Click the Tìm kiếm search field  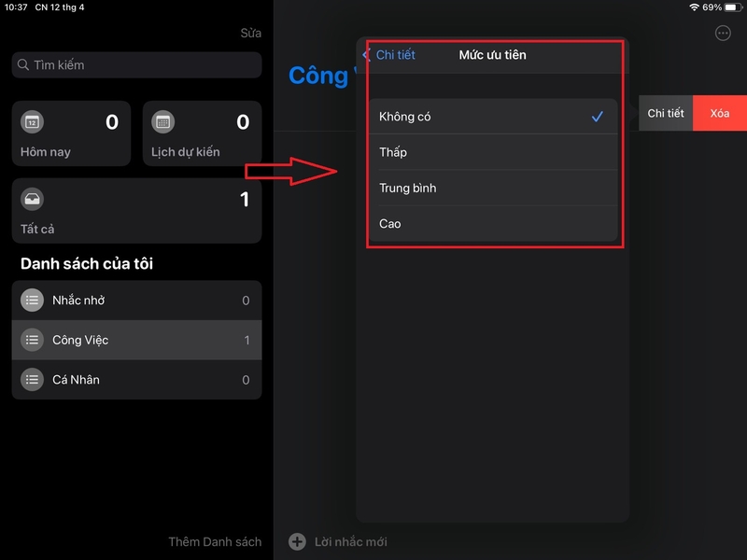point(136,64)
